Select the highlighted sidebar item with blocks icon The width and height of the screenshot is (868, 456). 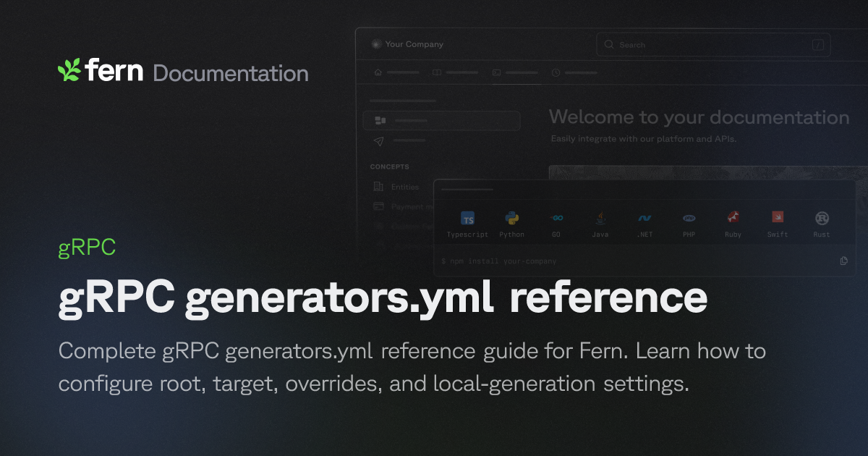click(x=441, y=120)
